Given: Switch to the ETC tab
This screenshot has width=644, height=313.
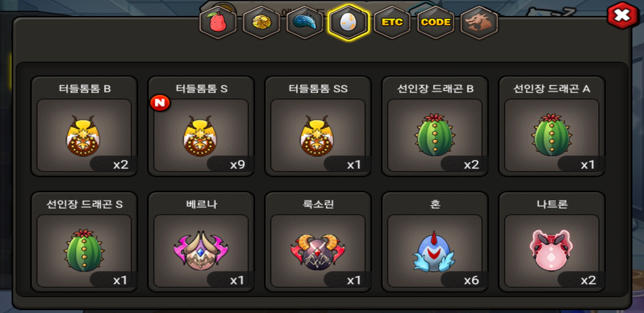Looking at the screenshot, I should click(x=392, y=22).
